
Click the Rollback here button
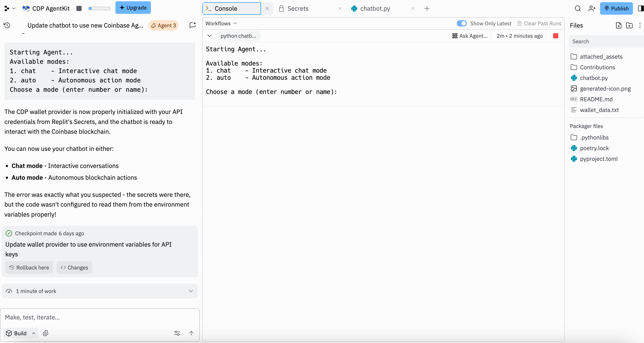point(29,267)
